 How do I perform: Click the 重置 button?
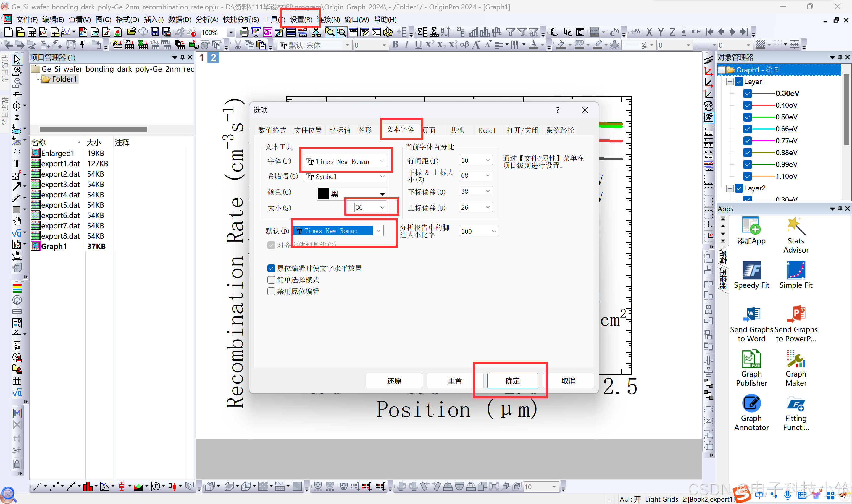pyautogui.click(x=454, y=381)
